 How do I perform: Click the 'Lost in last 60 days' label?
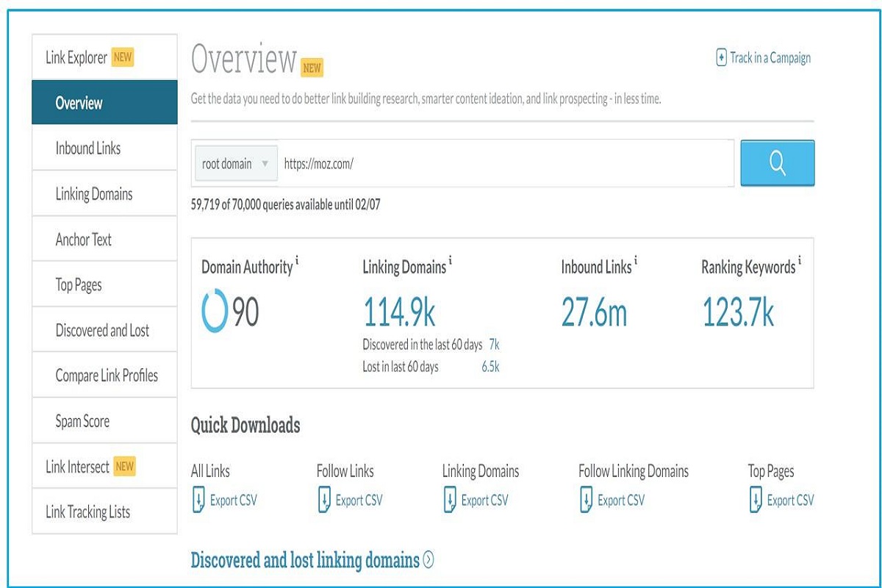(401, 366)
